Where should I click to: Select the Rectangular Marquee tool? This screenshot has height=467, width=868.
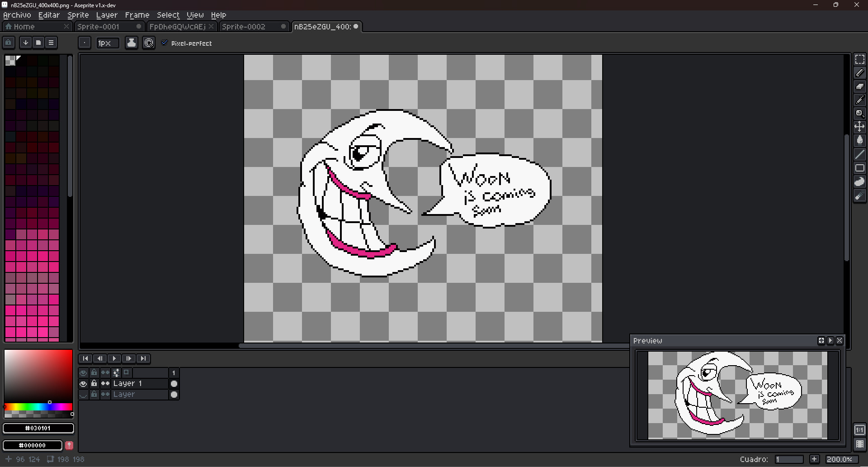point(859,59)
